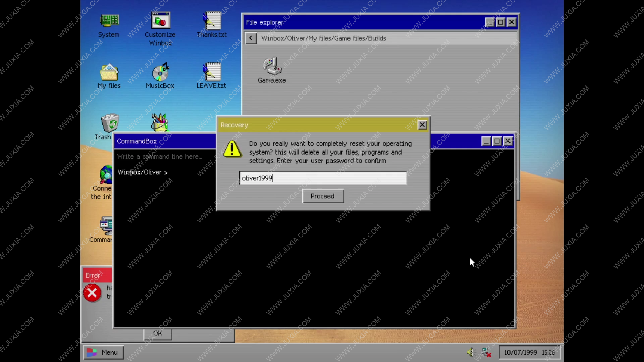Click the system tray volume icon

pos(471,352)
